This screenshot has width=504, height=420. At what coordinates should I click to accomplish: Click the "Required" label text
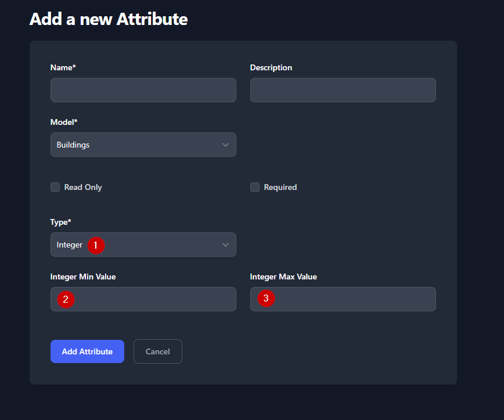click(x=280, y=187)
